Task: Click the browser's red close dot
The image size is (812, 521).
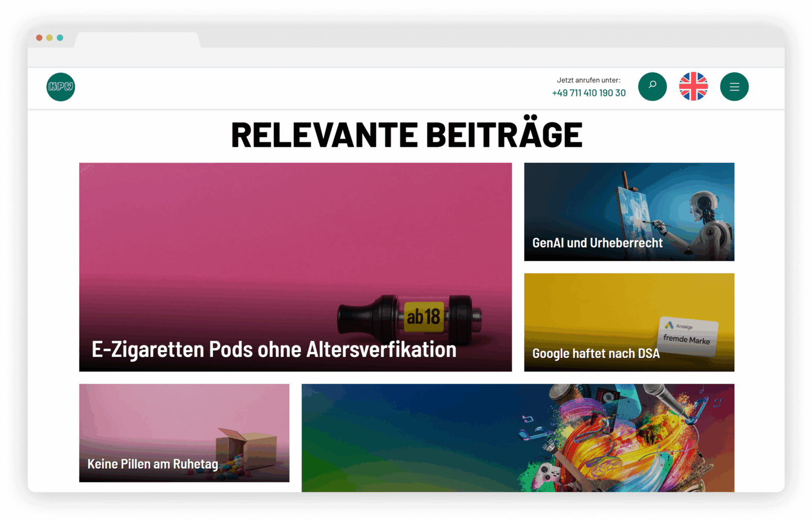Action: 39,38
